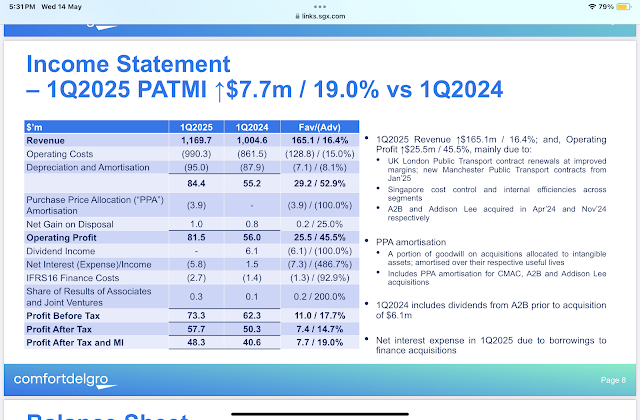
Task: Tap the Page 8 label
Action: click(x=613, y=380)
